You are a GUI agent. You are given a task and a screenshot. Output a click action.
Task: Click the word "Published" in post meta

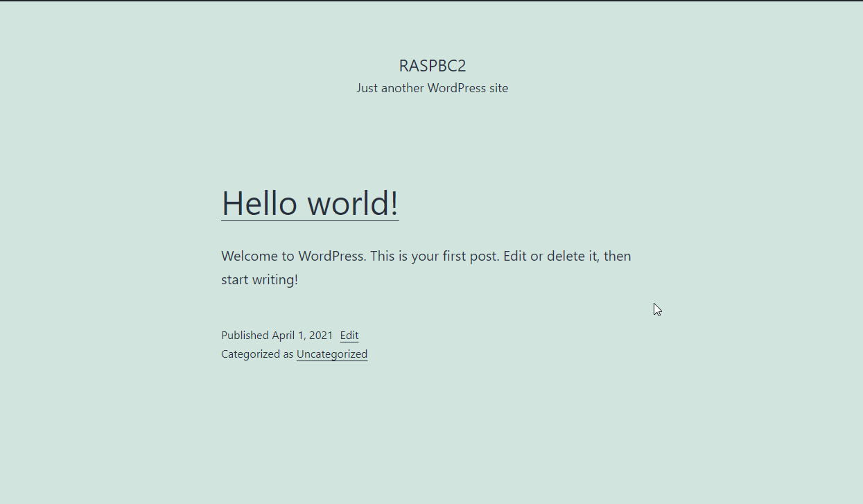(245, 336)
